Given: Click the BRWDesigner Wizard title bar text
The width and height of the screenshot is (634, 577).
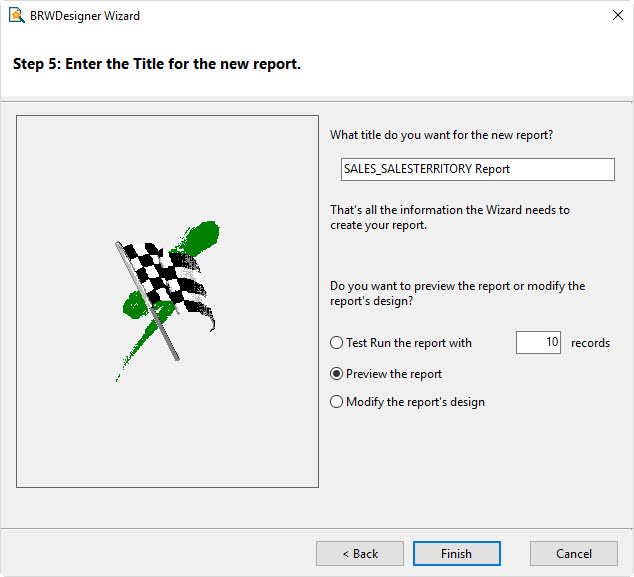Looking at the screenshot, I should tap(85, 16).
